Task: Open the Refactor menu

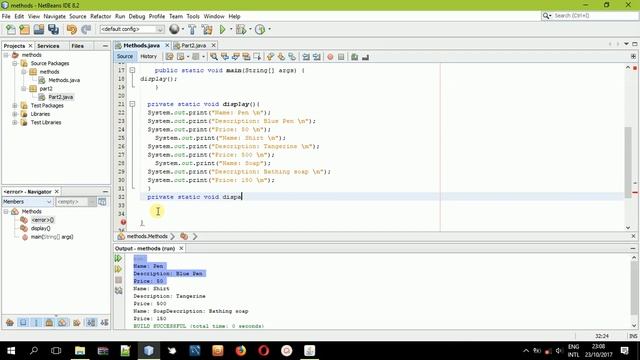Action: pos(100,16)
